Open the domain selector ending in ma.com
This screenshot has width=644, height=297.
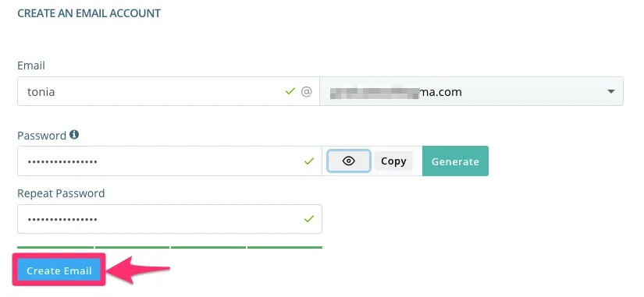coord(471,91)
